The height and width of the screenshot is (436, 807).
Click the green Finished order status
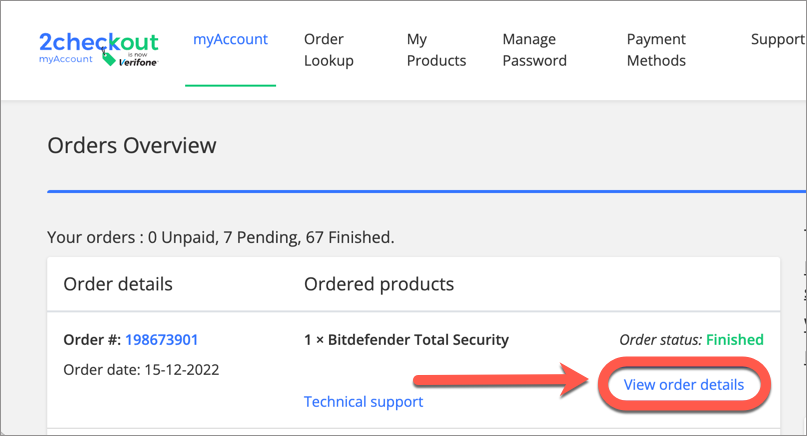pos(735,340)
